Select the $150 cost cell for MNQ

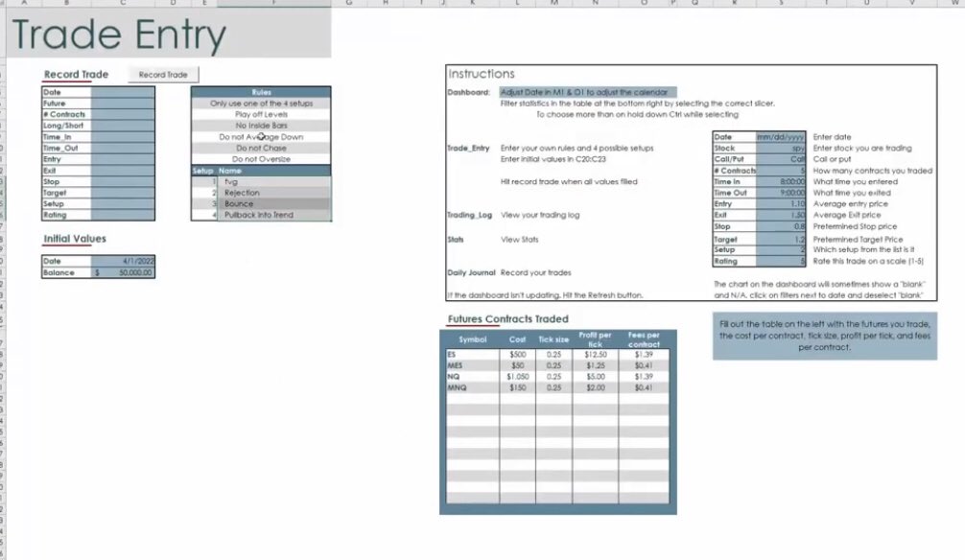pos(518,387)
